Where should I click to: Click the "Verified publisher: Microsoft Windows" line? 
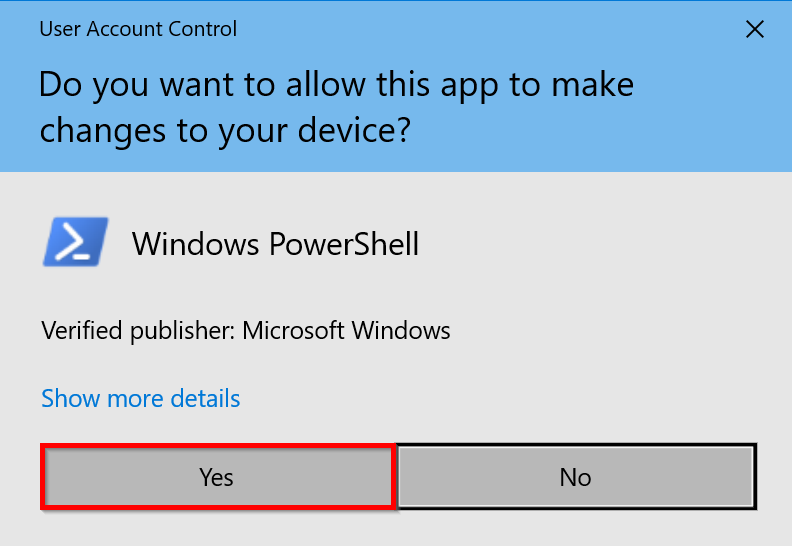[246, 330]
